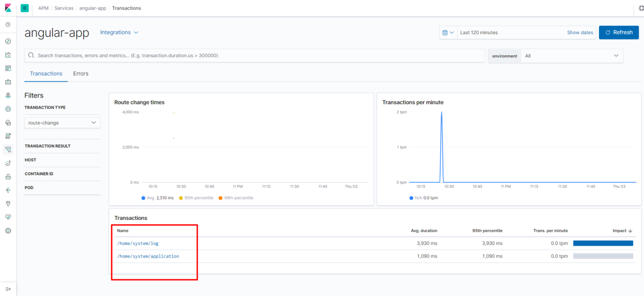Open Management gear icon

click(x=8, y=231)
